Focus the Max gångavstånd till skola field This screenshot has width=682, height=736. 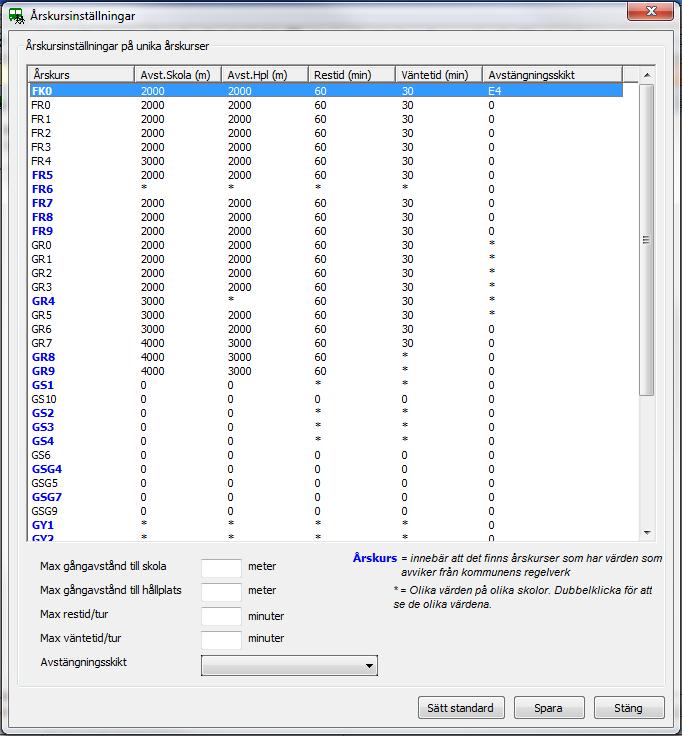221,568
